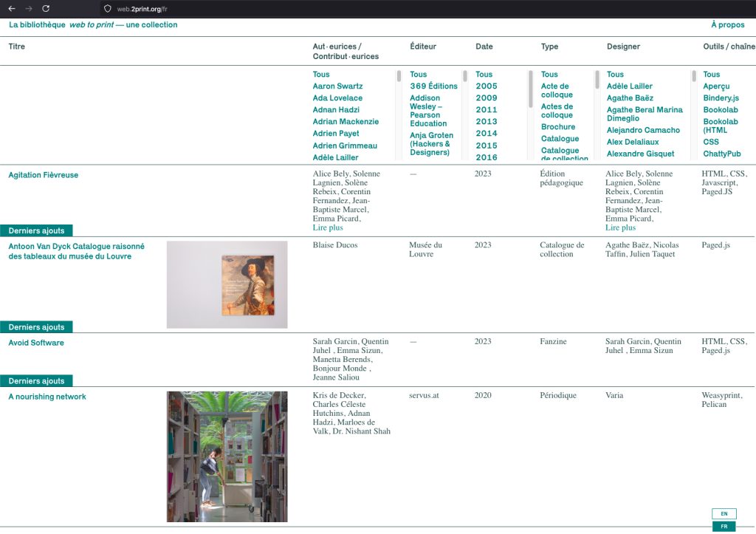This screenshot has height=534, width=756.
Task: Open the Agitation Fiévreuse entry
Action: [43, 175]
